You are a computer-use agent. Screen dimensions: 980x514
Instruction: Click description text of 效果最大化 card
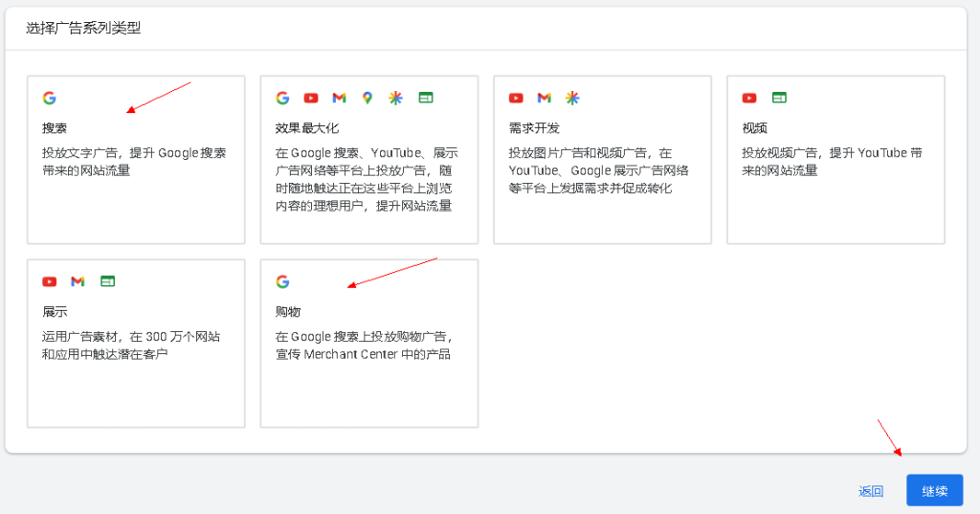367,179
